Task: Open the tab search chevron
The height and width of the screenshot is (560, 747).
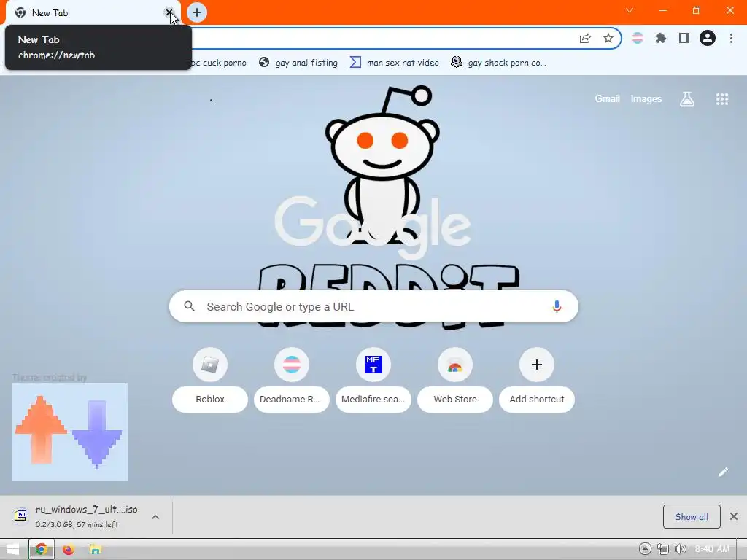Action: [x=630, y=10]
